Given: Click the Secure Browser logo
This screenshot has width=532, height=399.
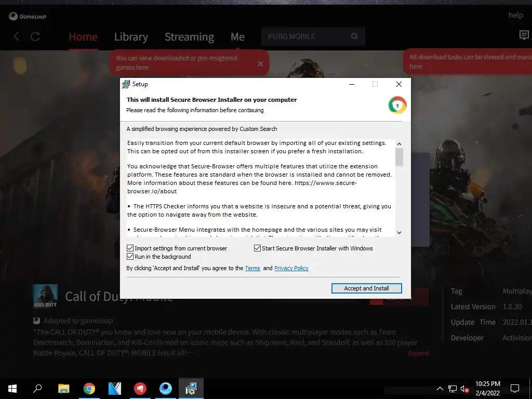Looking at the screenshot, I should [397, 105].
